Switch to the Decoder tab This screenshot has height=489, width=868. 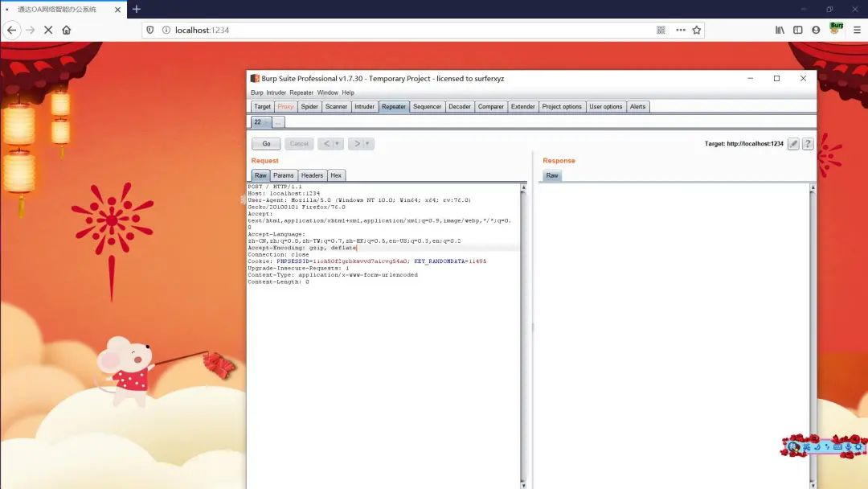point(460,105)
